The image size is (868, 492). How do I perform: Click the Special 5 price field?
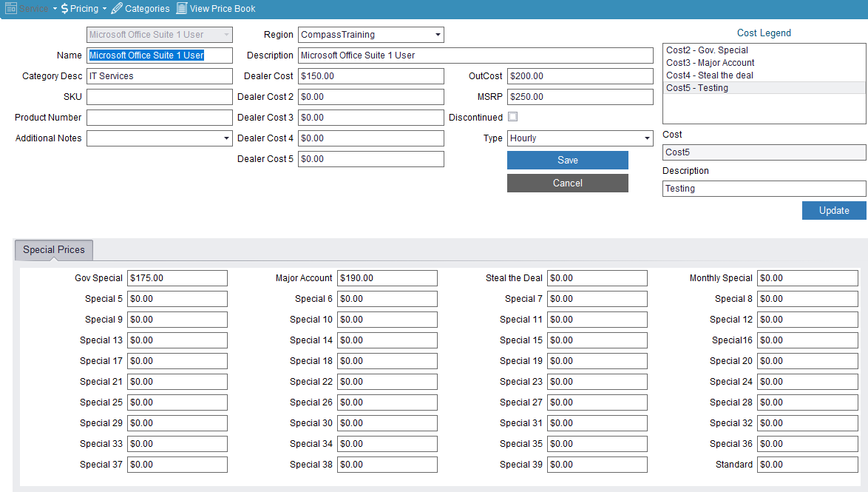pos(177,299)
